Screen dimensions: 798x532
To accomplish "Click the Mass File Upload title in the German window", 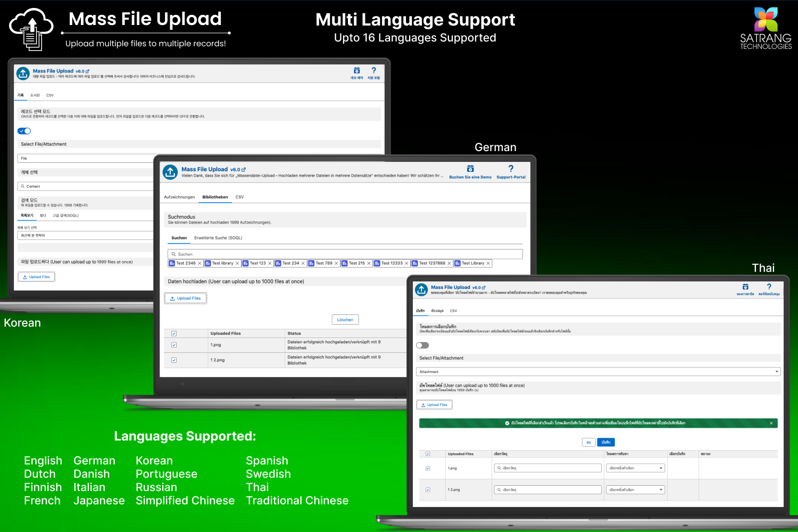I will (204, 170).
